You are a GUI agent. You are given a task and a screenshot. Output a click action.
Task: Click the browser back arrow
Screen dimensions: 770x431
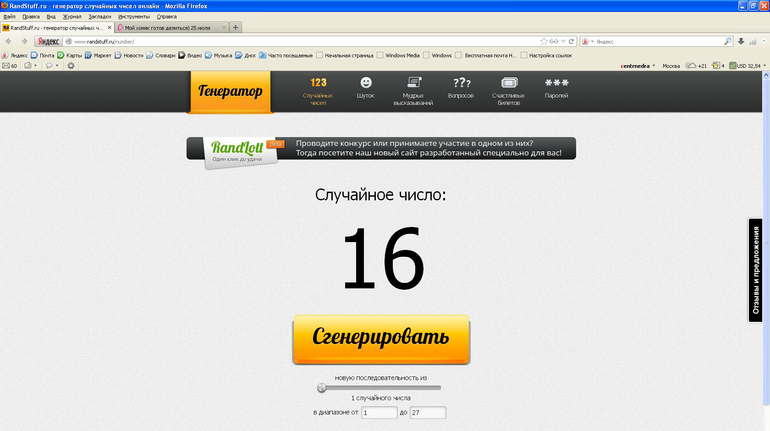[x=8, y=42]
